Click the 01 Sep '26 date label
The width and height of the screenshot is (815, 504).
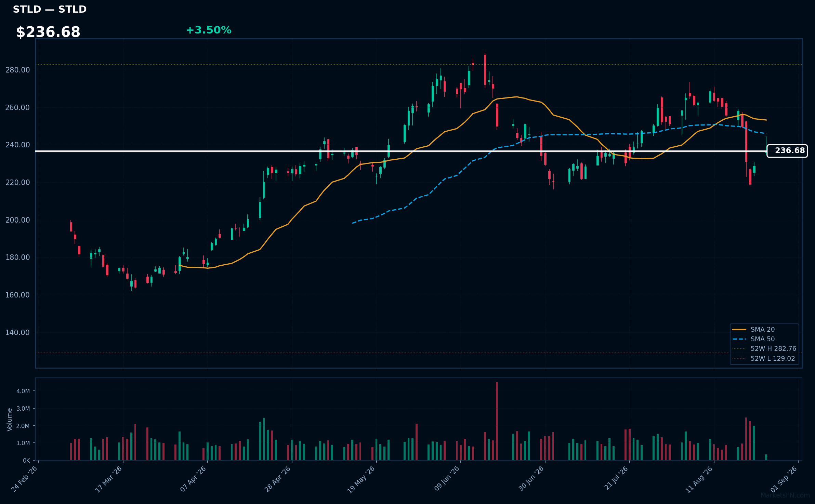(x=785, y=479)
